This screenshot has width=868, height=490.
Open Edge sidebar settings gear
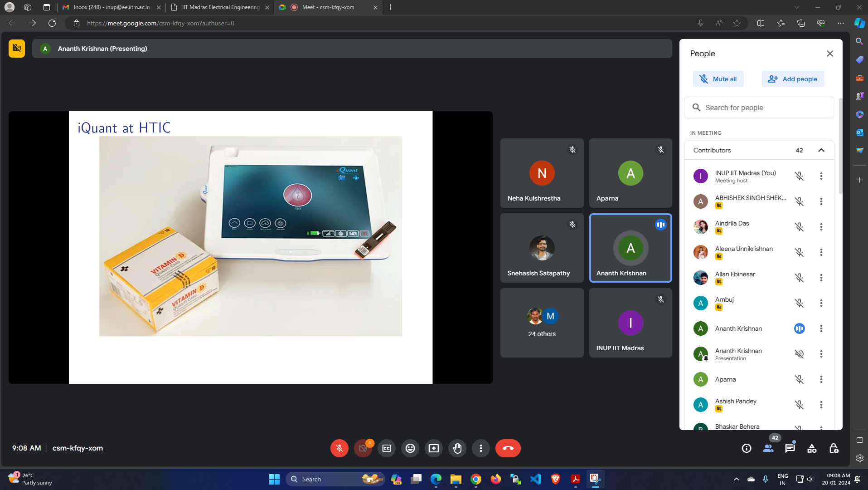click(x=859, y=458)
